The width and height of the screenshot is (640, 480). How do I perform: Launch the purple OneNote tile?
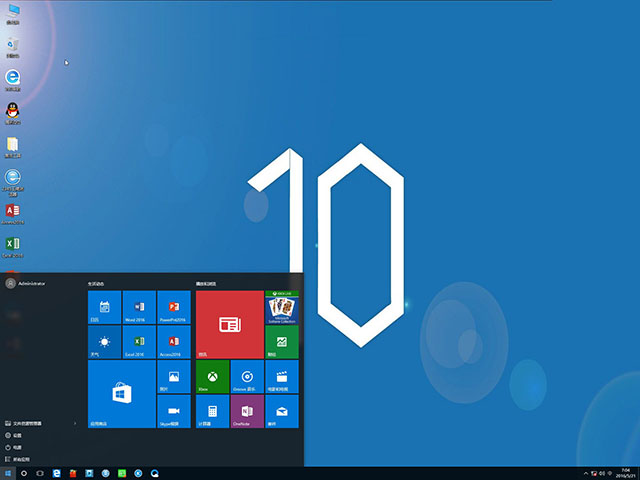point(247,411)
